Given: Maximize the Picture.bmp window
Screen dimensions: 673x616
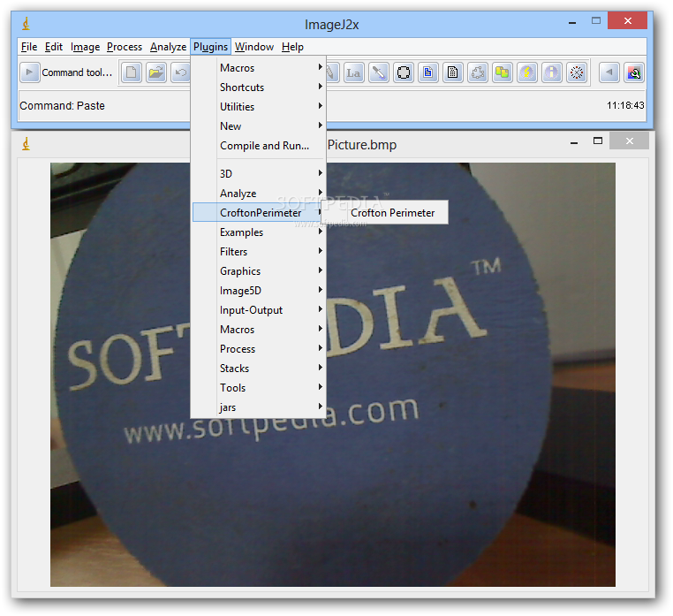Looking at the screenshot, I should coord(597,141).
